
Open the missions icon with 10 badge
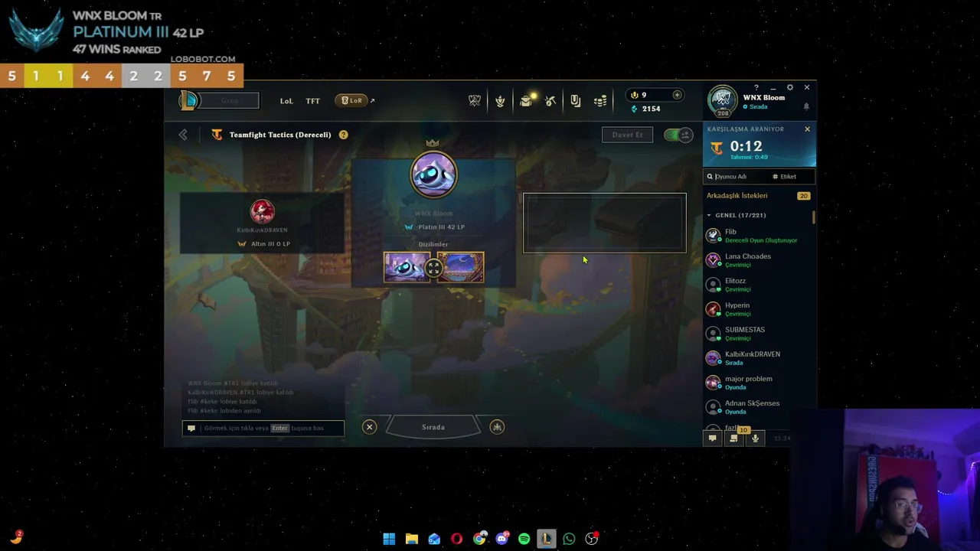coord(733,438)
